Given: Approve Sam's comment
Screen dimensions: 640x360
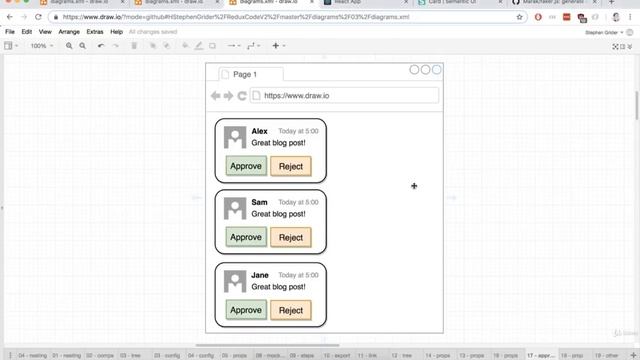Looking at the screenshot, I should [x=246, y=237].
